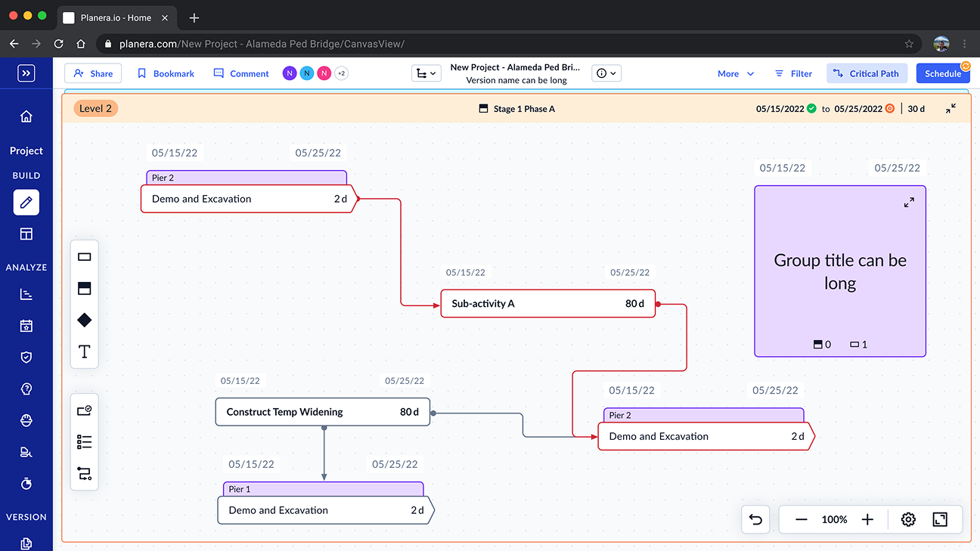Open the info dropdown next to project title
The image size is (980, 551).
[606, 73]
